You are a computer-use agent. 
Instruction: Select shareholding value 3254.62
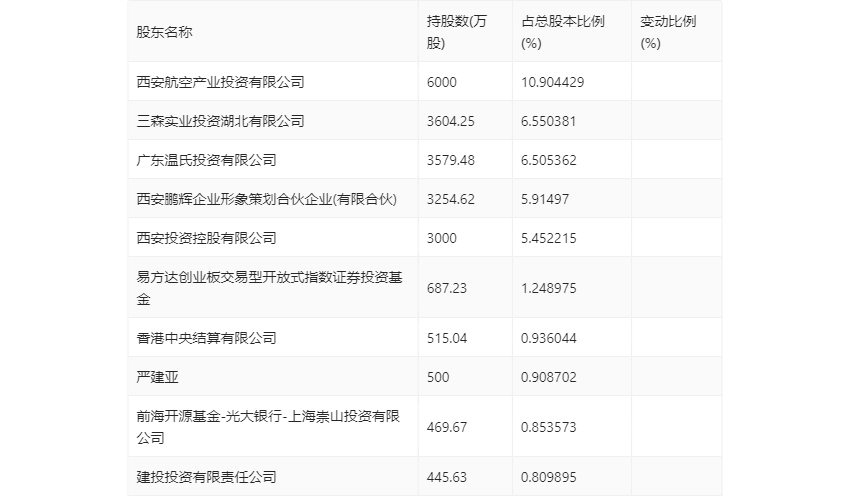(450, 199)
